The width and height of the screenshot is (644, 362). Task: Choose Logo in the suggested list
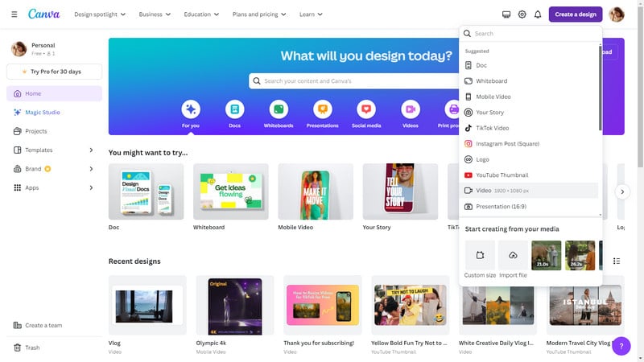click(529, 159)
